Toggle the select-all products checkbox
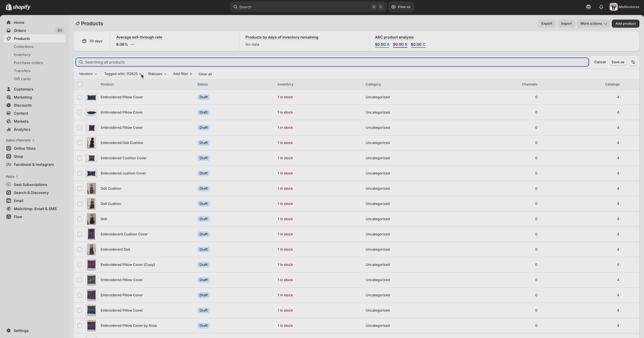Screen dimensions: 644x338 [79, 84]
